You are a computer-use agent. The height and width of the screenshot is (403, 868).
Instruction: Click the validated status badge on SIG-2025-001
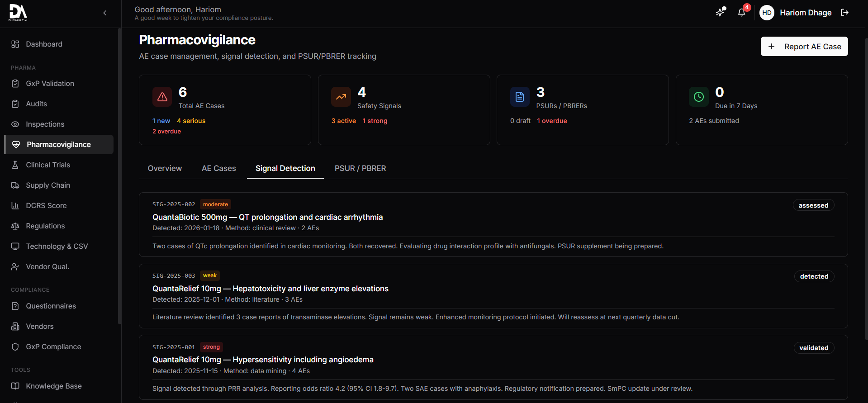tap(813, 348)
